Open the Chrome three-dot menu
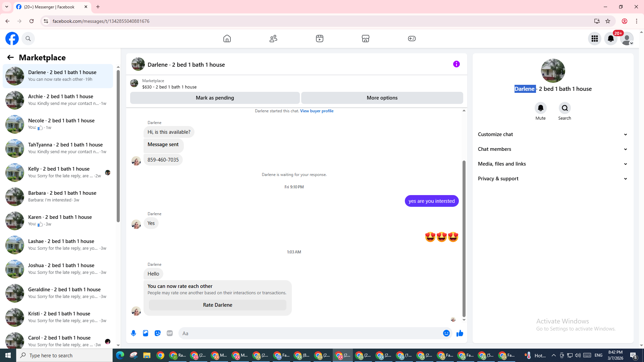The image size is (644, 362). point(637,21)
